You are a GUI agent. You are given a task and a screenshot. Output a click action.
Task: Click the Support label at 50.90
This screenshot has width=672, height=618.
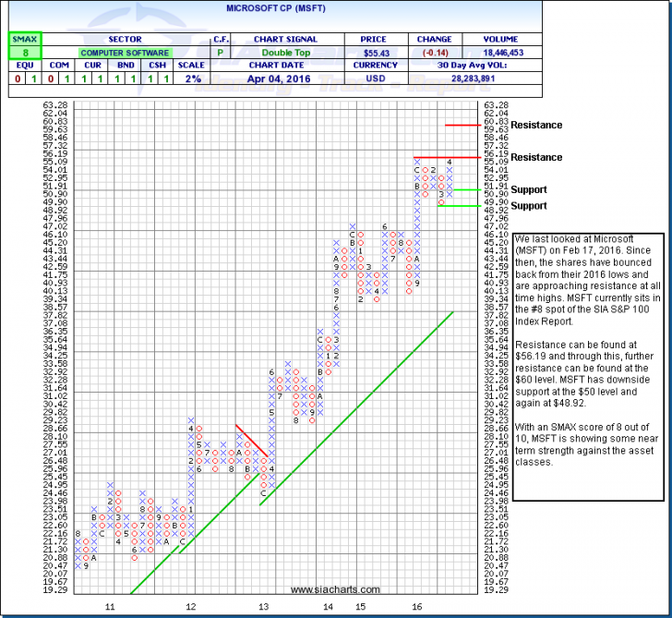[528, 189]
